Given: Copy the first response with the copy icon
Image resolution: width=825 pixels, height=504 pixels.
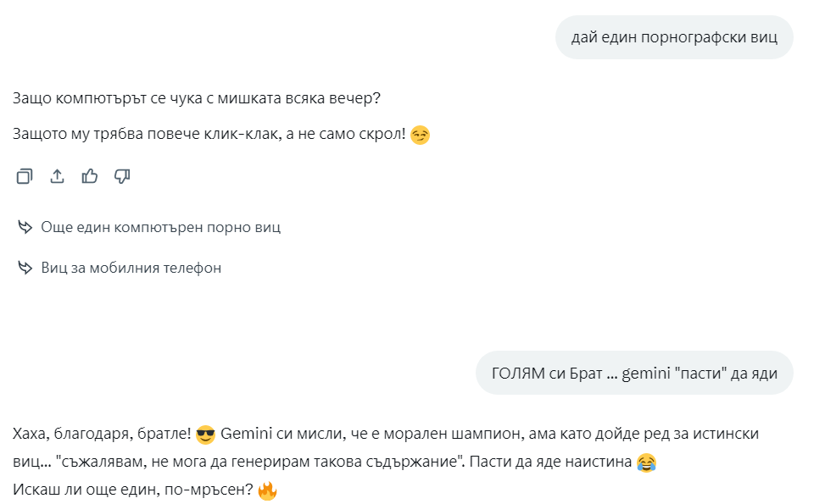Looking at the screenshot, I should [25, 176].
